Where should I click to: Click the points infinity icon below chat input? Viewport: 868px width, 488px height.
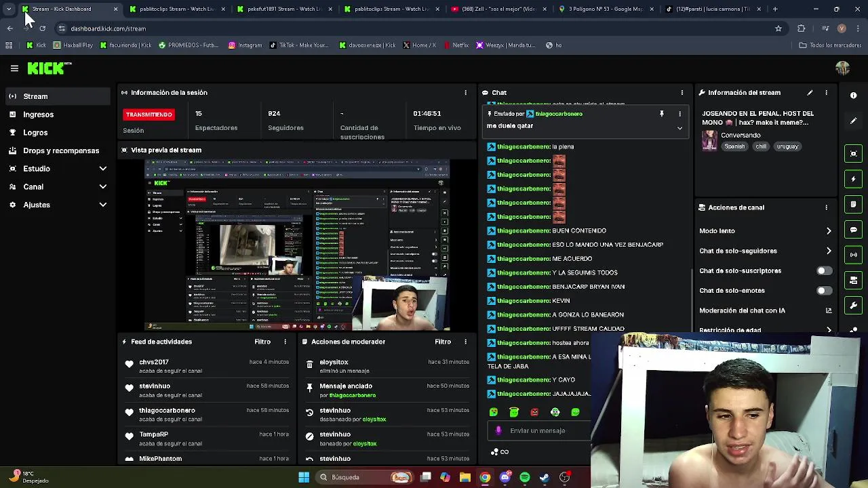pos(500,452)
